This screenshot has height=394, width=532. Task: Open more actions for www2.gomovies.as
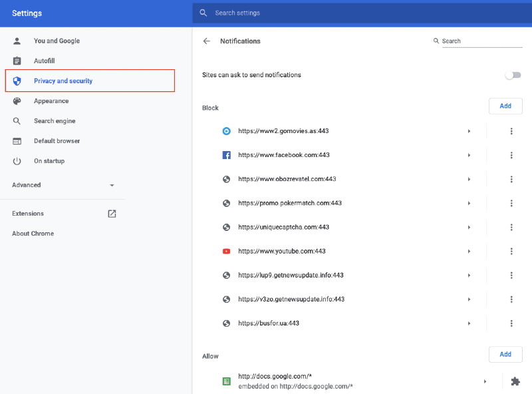511,131
